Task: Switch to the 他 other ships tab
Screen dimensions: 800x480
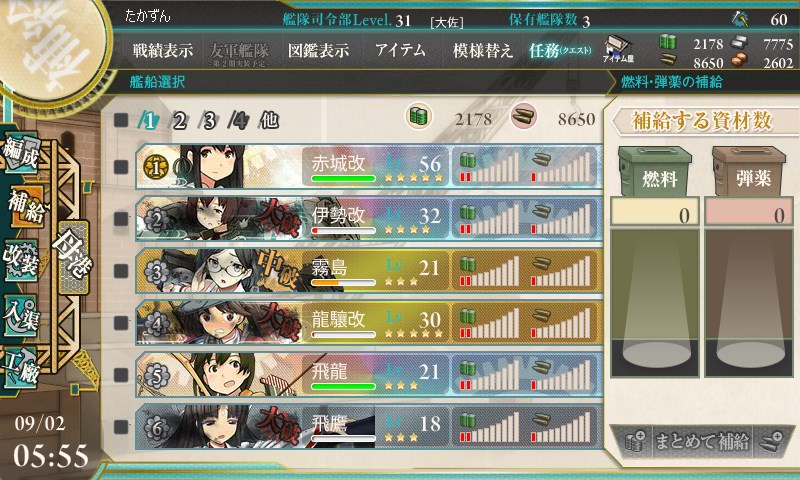Action: point(269,120)
